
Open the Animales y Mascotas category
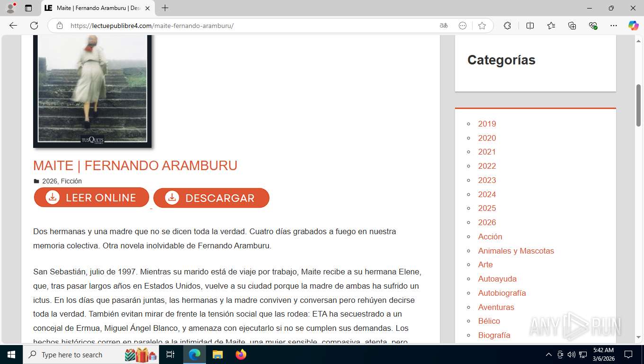point(516,251)
